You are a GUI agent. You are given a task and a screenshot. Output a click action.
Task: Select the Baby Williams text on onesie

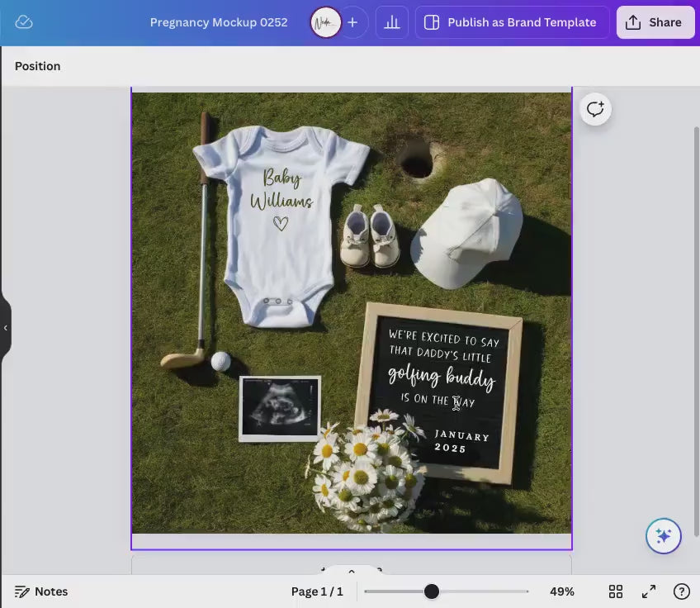pyautogui.click(x=281, y=190)
